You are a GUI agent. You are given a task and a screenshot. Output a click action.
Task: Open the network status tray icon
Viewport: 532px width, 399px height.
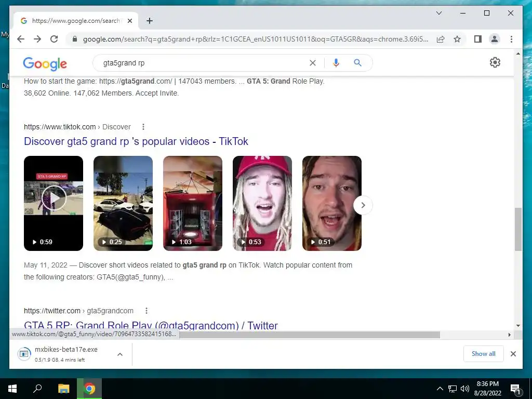[453, 389]
